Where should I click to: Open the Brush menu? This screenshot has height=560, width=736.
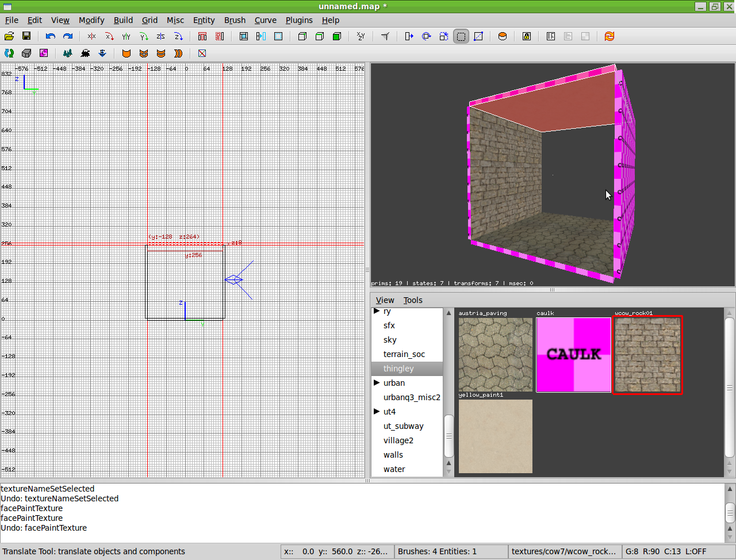point(235,20)
